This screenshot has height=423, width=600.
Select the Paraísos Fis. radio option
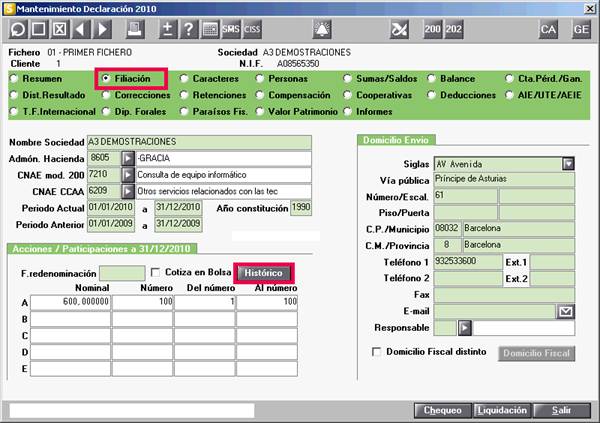tap(184, 111)
